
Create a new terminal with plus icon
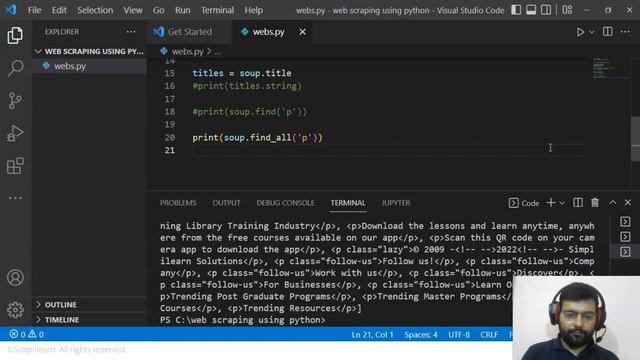[x=551, y=202]
